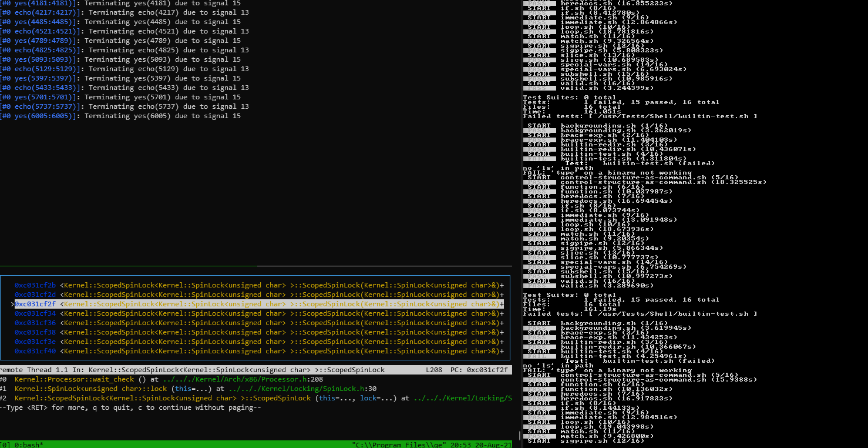Image resolution: width=868 pixels, height=448 pixels.
Task: Click the "--Type <RET> for more" pager prompt
Action: pyautogui.click(x=130, y=407)
